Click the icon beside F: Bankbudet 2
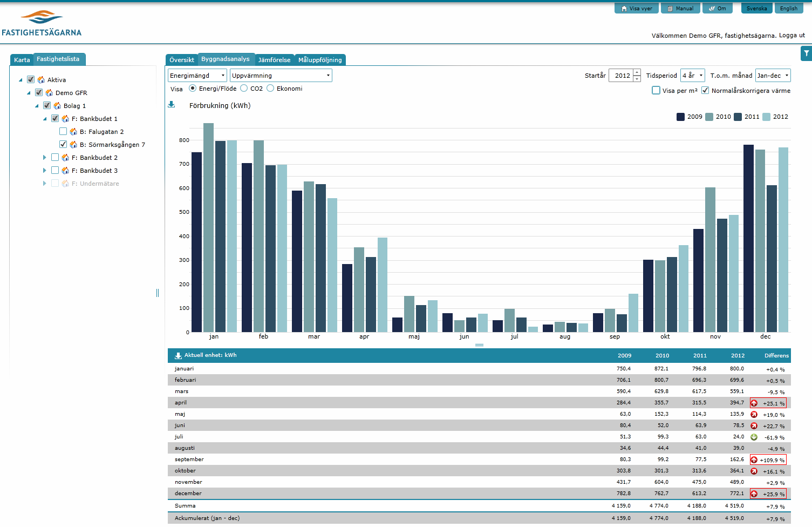The image size is (812, 527). pos(65,157)
